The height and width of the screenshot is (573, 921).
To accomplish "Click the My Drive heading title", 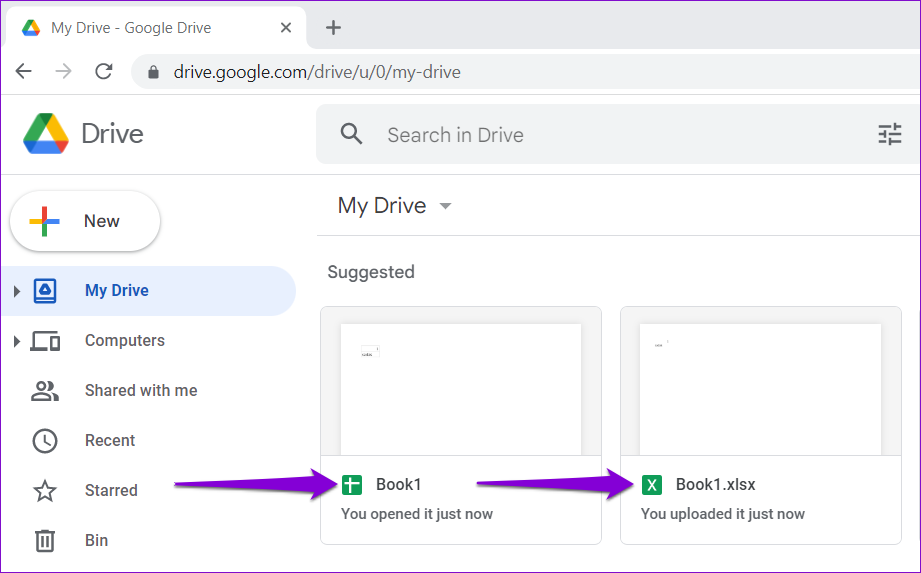I will point(382,206).
